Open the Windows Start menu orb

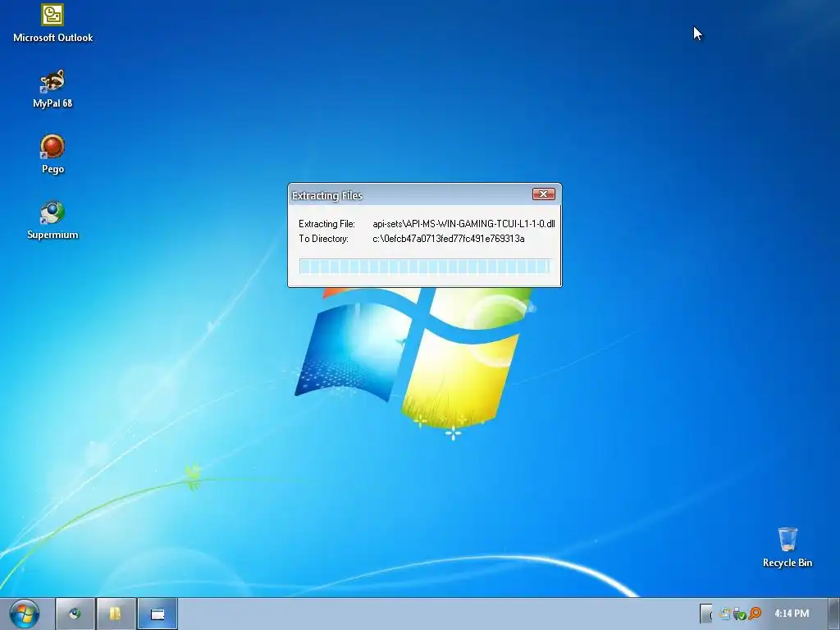click(x=25, y=614)
